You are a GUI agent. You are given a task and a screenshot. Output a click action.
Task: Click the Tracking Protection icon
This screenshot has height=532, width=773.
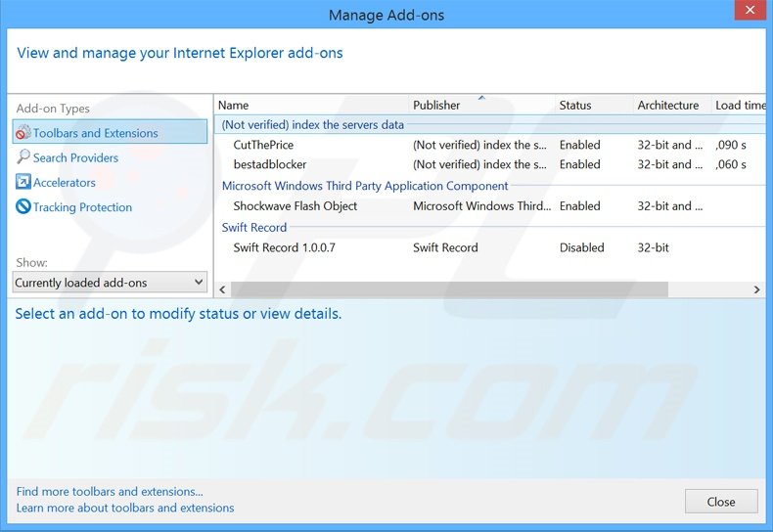tap(23, 206)
